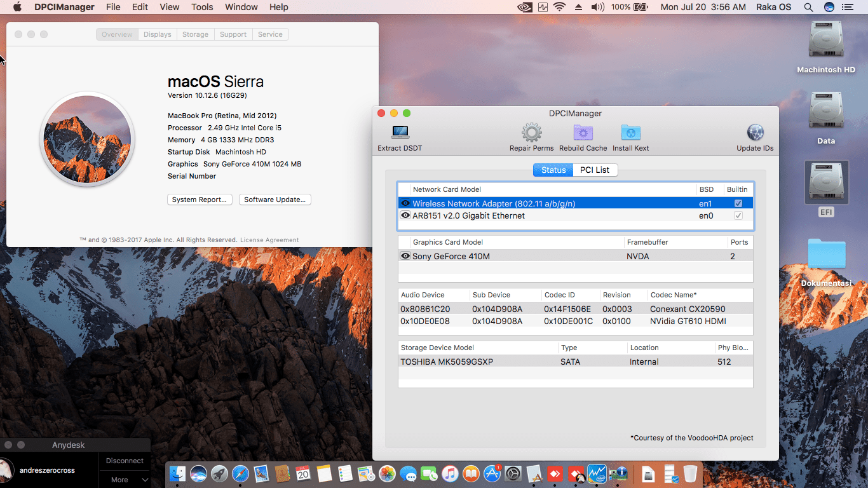
Task: Open the Raka OS user menu
Action: click(773, 7)
